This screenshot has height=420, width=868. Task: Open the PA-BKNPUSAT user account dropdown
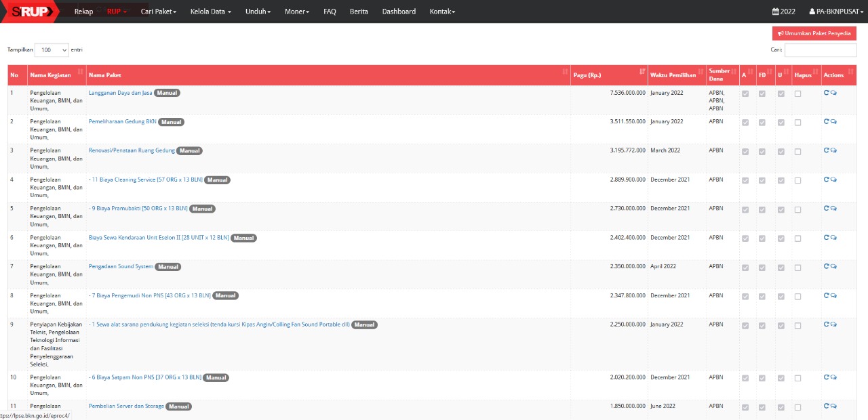coord(836,12)
